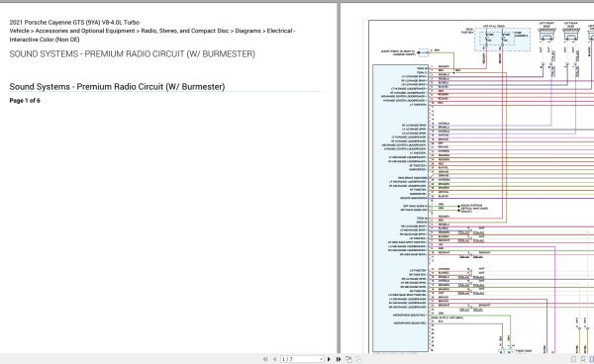
Task: Go to the previous page
Action: (274, 359)
